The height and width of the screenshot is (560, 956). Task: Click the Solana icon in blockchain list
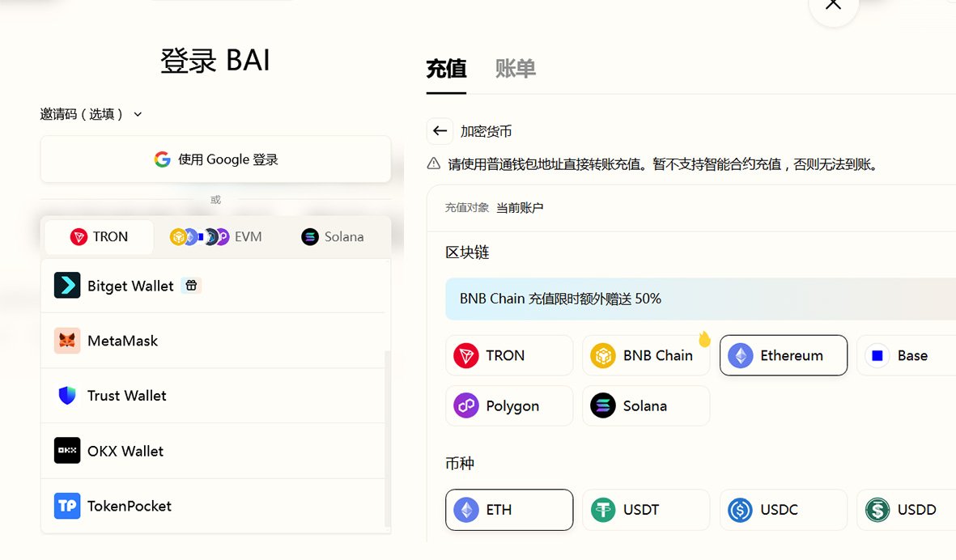click(x=603, y=405)
